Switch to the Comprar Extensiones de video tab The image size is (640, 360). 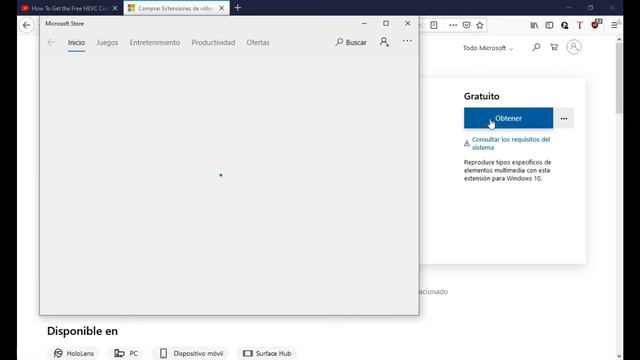coord(176,8)
